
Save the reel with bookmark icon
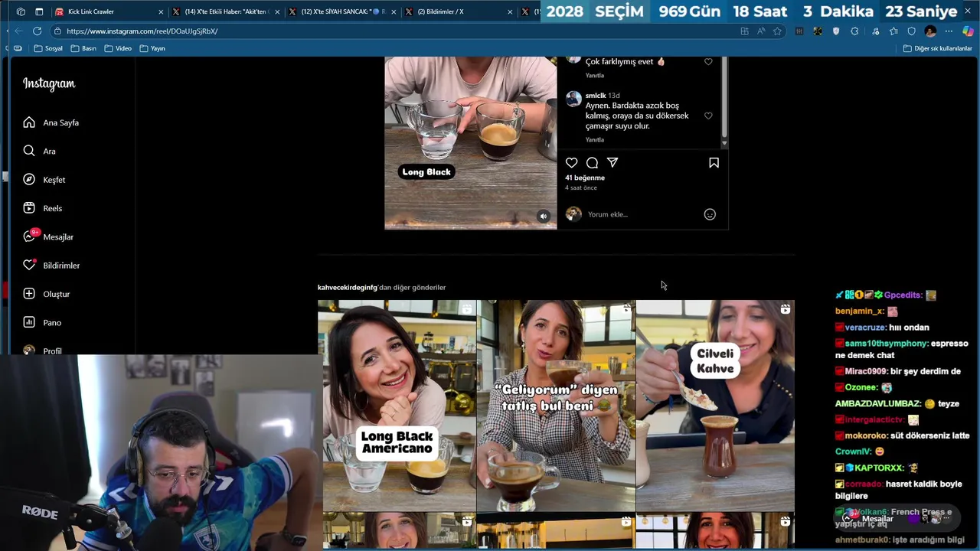[714, 162]
